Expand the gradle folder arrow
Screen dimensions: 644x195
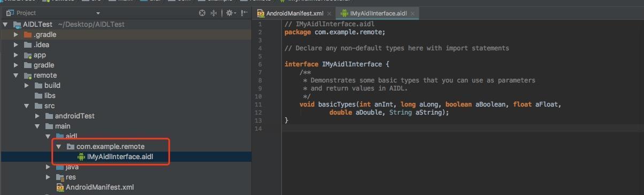[17, 65]
